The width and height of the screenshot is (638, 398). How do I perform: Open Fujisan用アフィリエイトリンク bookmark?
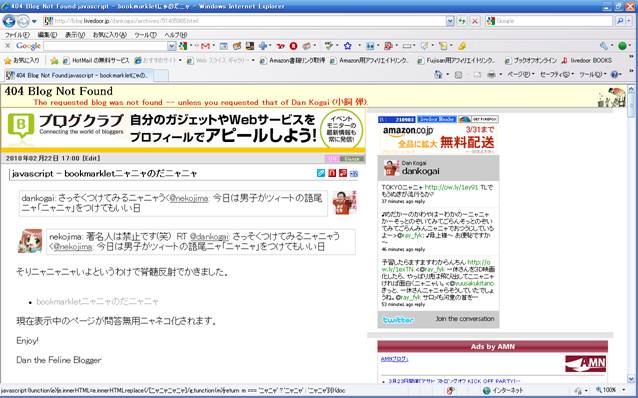(x=457, y=61)
